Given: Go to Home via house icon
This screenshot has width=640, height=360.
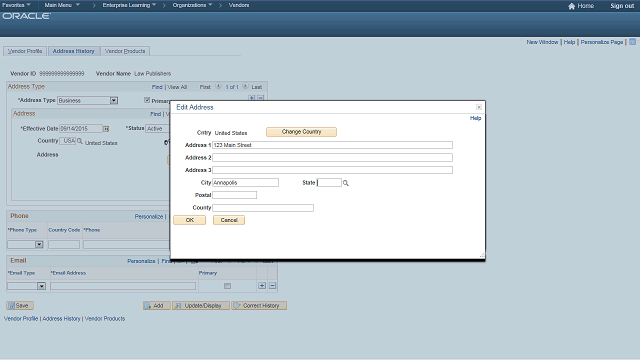Looking at the screenshot, I should [571, 6].
